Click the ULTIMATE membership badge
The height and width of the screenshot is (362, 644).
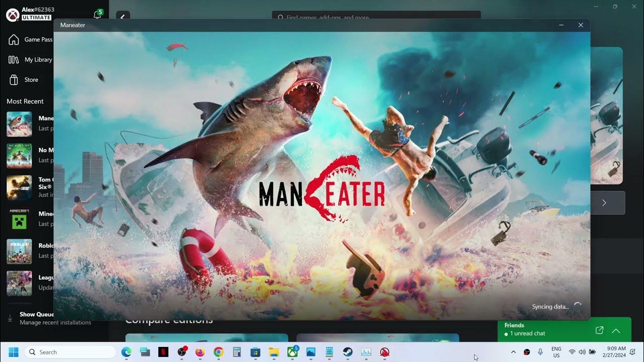click(37, 18)
